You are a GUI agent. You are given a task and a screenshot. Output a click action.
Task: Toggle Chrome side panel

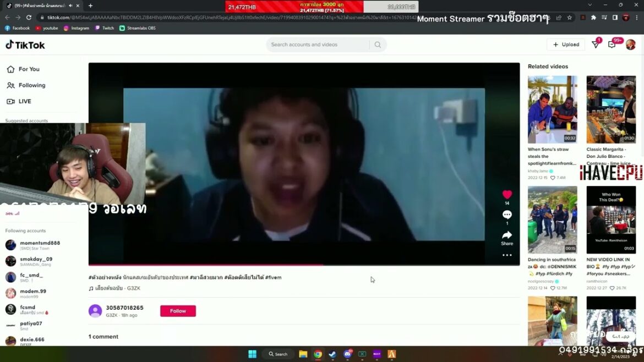click(615, 18)
